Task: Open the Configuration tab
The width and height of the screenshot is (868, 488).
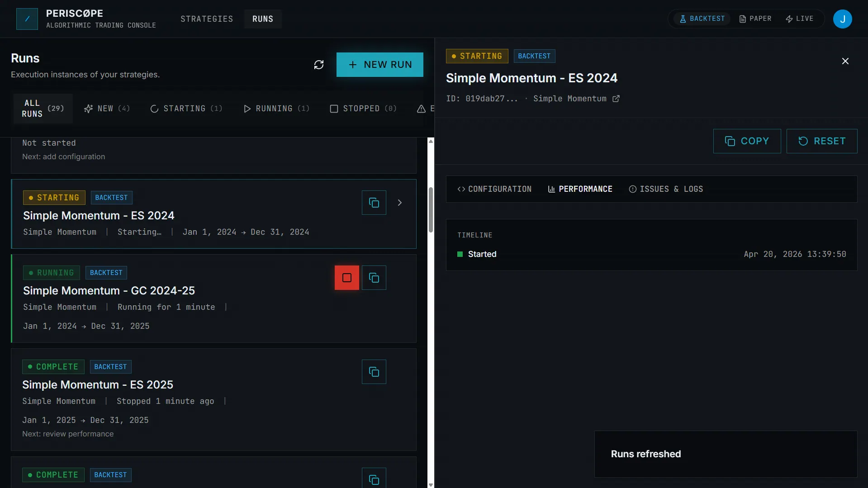Action: tap(494, 189)
